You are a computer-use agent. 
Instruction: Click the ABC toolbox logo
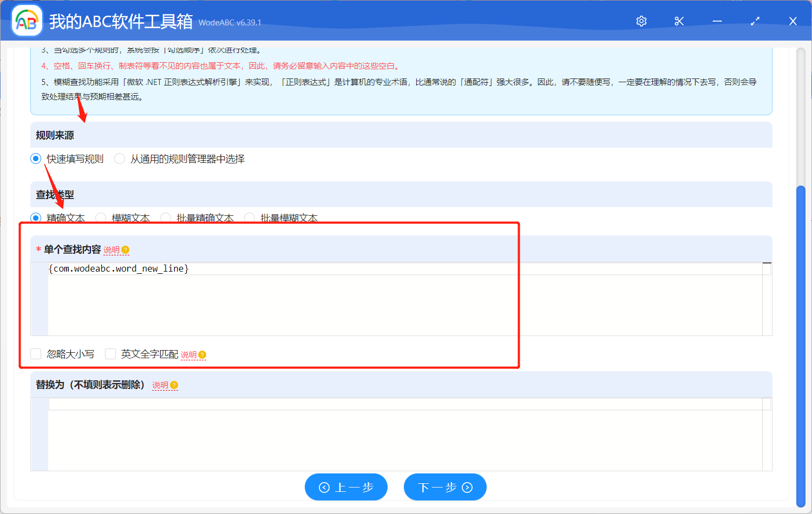tap(27, 21)
